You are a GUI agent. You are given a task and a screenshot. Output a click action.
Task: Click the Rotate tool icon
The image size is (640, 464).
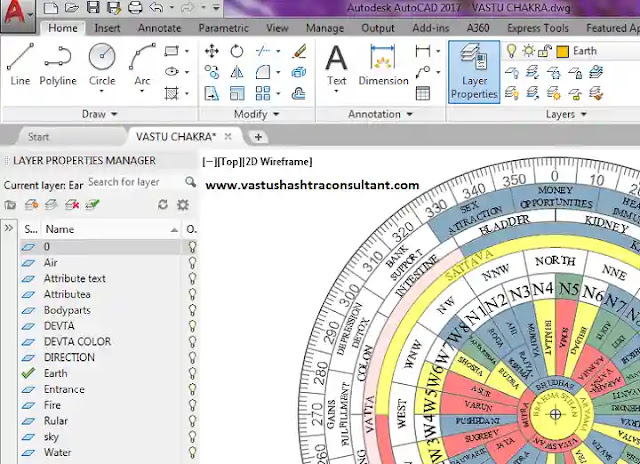[x=237, y=51]
